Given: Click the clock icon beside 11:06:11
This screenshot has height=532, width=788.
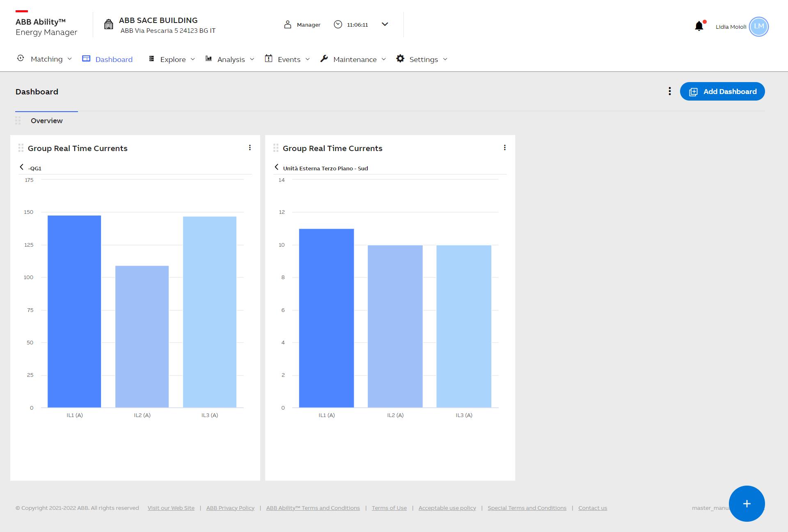Looking at the screenshot, I should (338, 24).
